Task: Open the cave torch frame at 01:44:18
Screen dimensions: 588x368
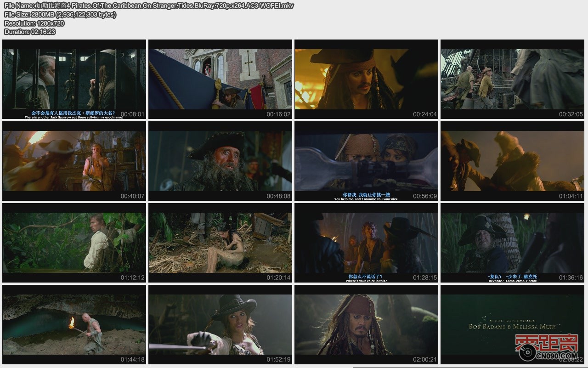Action: [74, 324]
